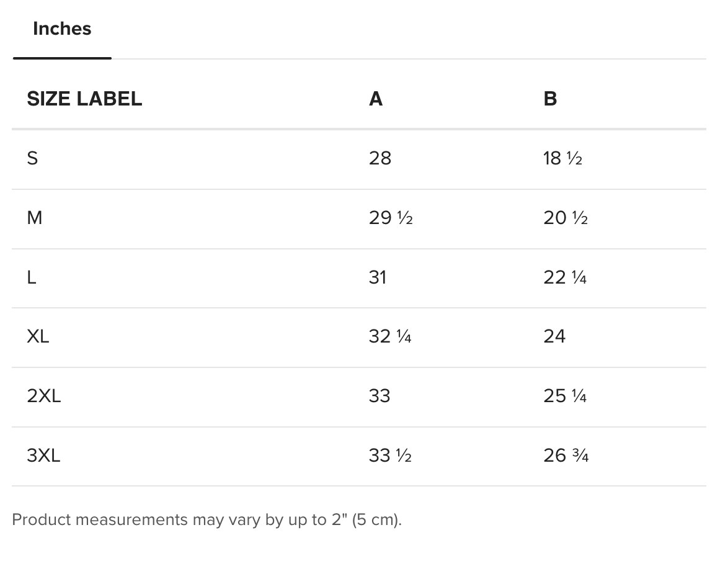This screenshot has height=561, width=728.
Task: Select the 3XL size row label
Action: (43, 456)
